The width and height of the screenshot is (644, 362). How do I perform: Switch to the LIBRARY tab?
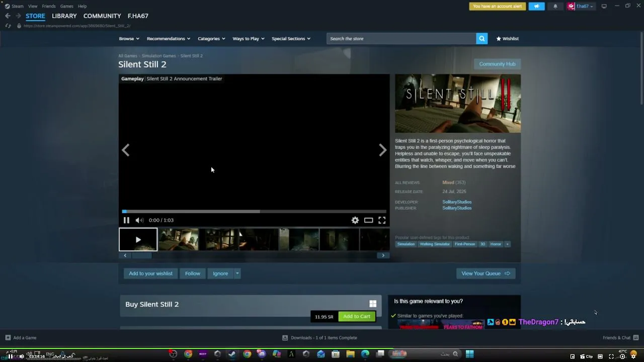(x=64, y=16)
